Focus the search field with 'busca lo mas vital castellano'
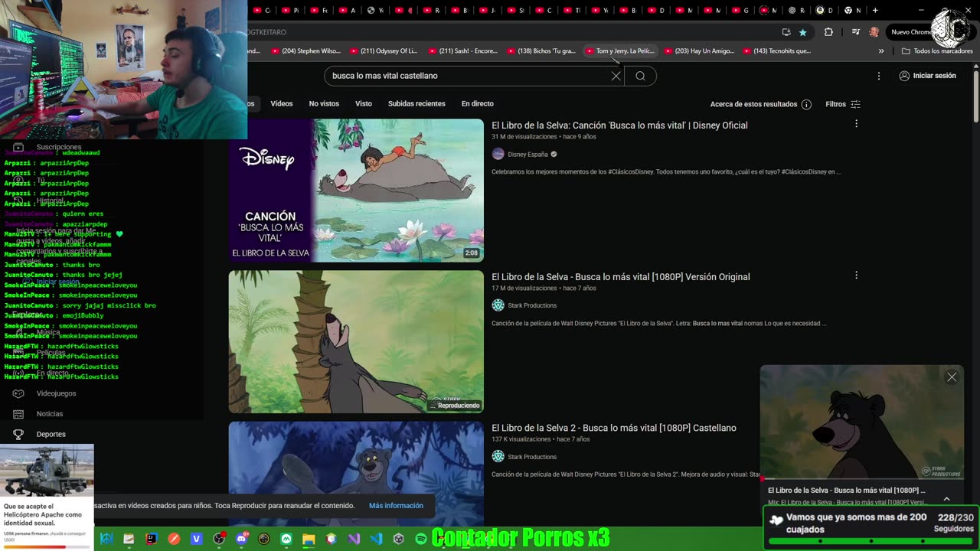The height and width of the screenshot is (551, 980). tap(467, 76)
